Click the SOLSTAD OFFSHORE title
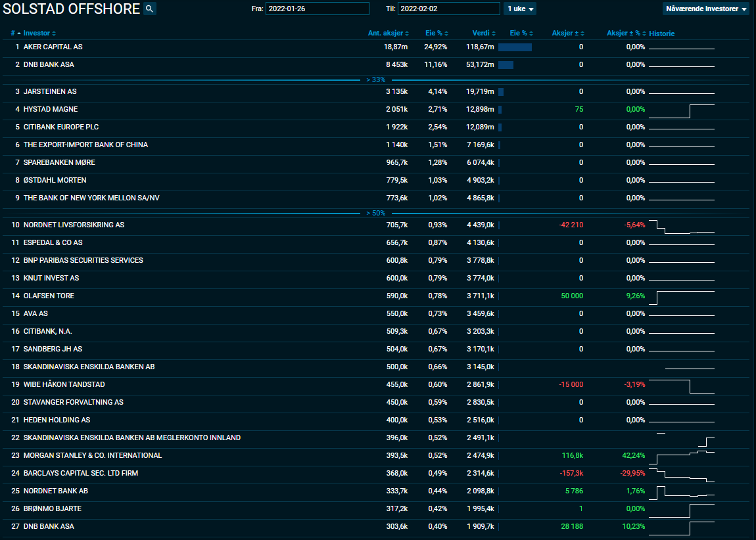Image resolution: width=756 pixels, height=540 pixels. (72, 9)
